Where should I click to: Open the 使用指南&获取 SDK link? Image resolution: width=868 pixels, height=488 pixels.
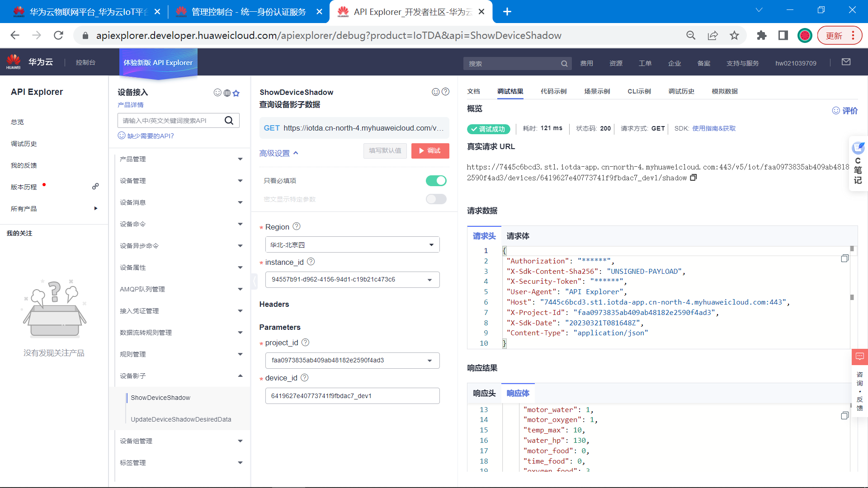coord(714,128)
